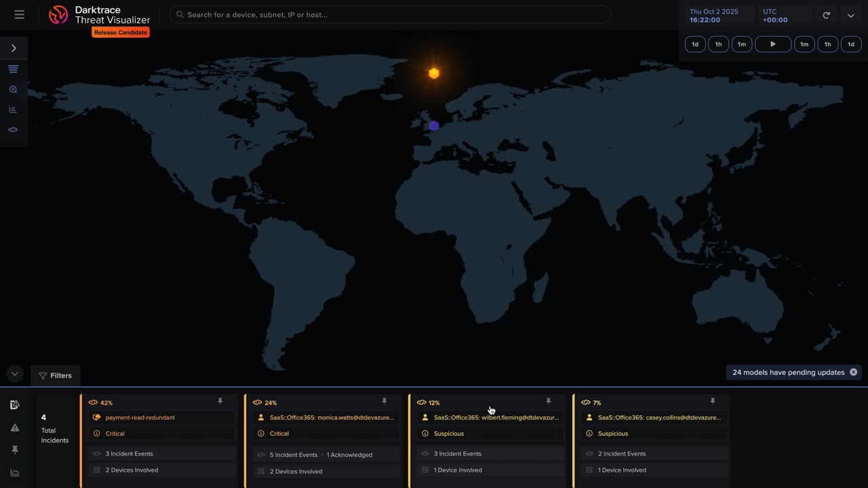Open the hamburger main menu
Viewport: 868px width, 488px height.
(x=19, y=14)
